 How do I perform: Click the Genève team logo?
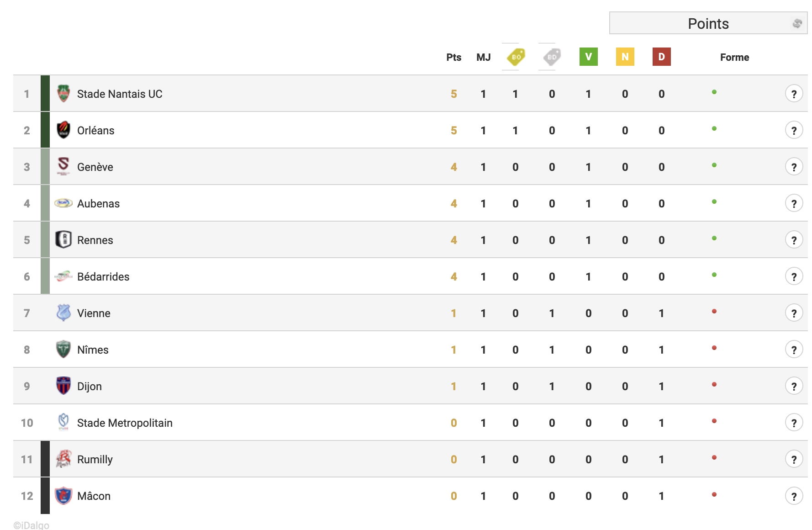pos(63,166)
